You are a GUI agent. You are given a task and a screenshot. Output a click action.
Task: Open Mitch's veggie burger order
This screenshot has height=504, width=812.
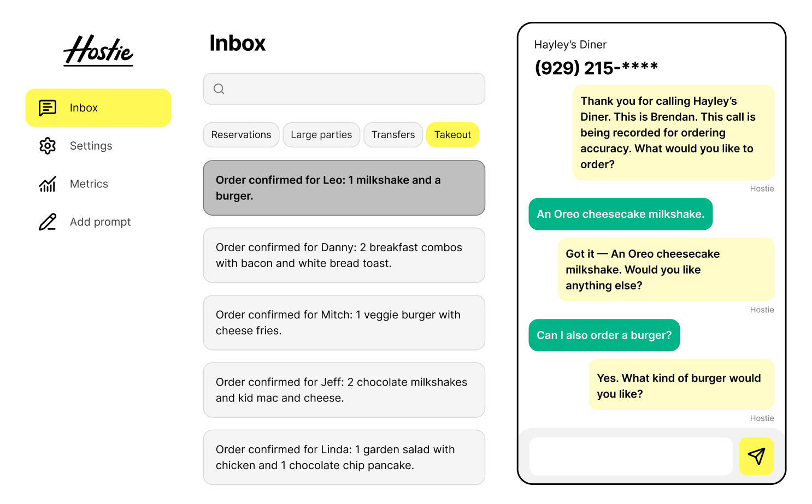pyautogui.click(x=344, y=323)
